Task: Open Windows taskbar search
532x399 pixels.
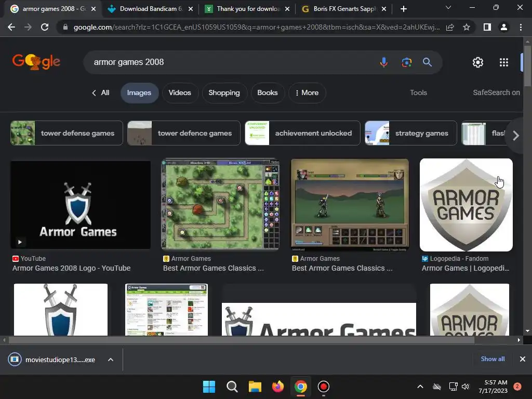Action: [232, 387]
